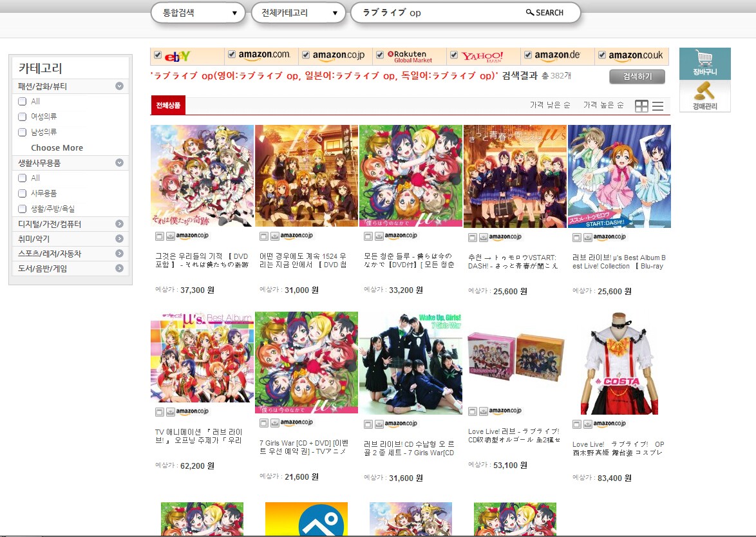This screenshot has height=537, width=756.
Task: Open the COSTA cosplay costume thumbnail
Action: click(619, 363)
